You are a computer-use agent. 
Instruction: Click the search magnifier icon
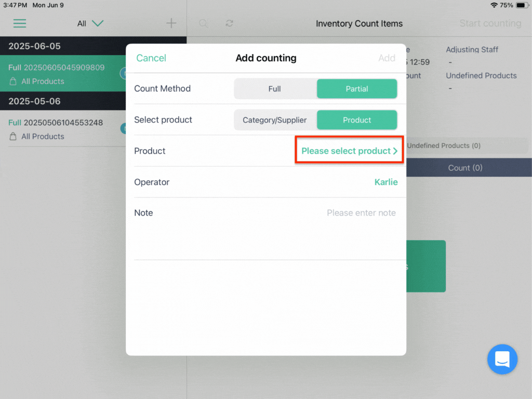(x=203, y=23)
